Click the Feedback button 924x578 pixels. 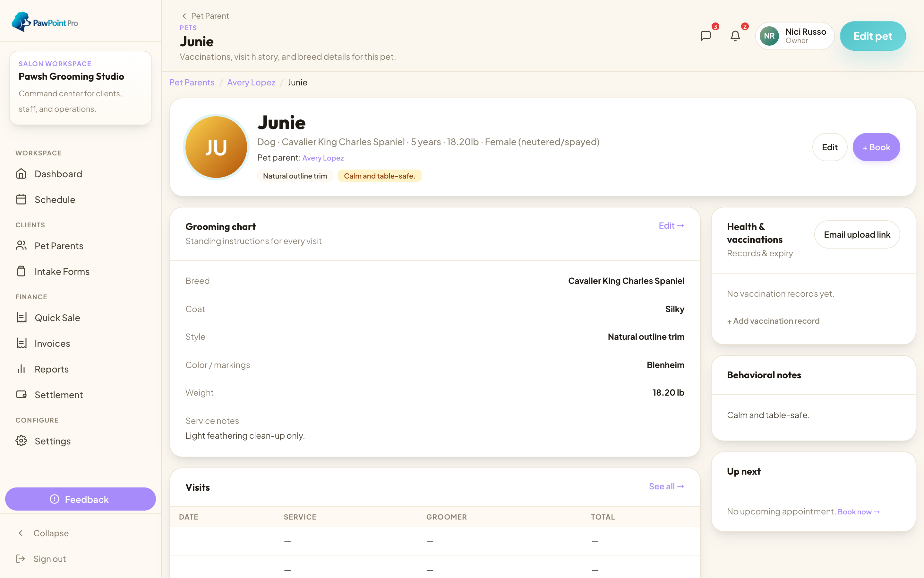[81, 499]
